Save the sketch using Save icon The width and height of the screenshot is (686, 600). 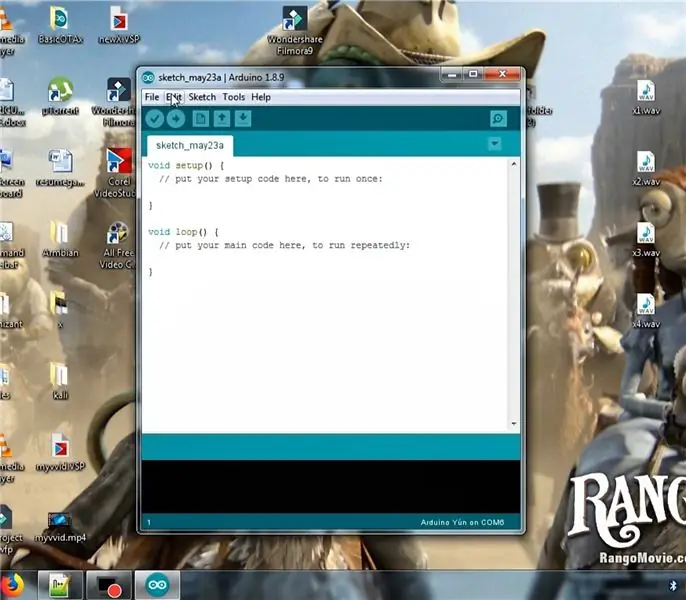pos(243,119)
